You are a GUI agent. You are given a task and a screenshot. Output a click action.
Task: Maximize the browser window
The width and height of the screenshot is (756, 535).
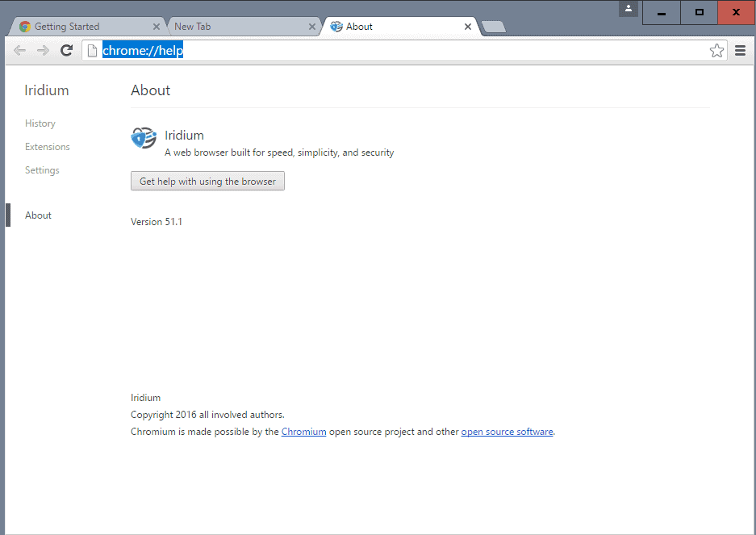click(x=699, y=13)
